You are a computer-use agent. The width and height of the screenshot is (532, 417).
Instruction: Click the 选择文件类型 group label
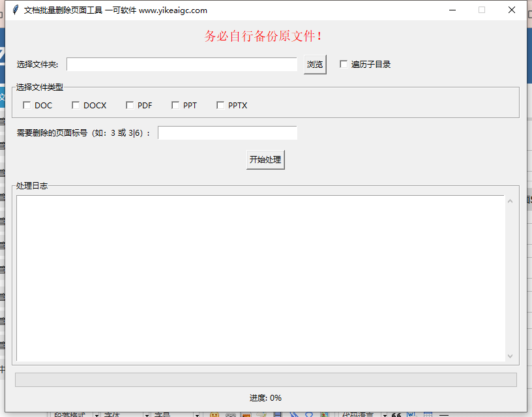pos(39,87)
